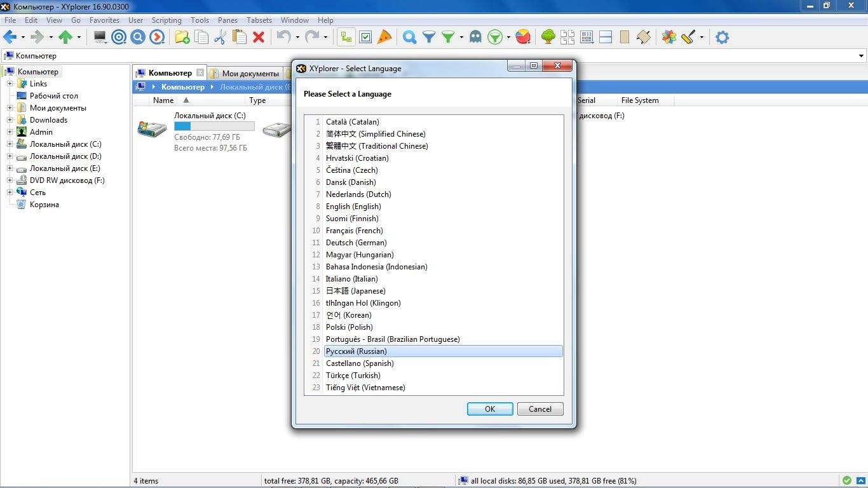
Task: Click the blue funnel filter icon
Action: point(429,37)
